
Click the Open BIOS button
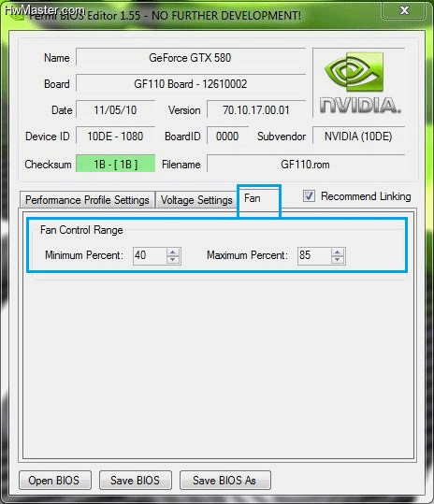(x=55, y=481)
